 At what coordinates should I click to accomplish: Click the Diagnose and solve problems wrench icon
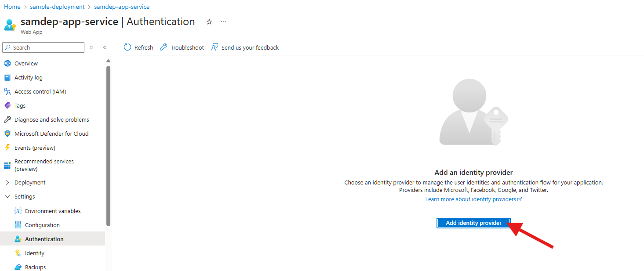(7, 119)
